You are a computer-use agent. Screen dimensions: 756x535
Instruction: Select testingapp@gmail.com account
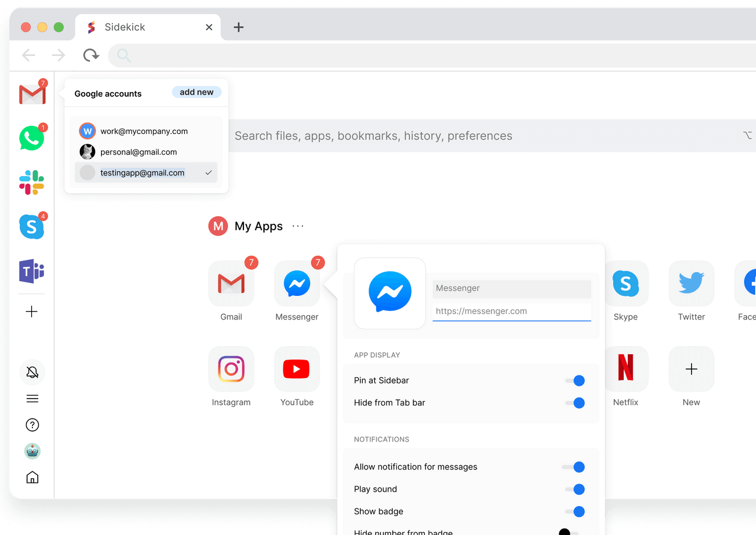point(146,172)
